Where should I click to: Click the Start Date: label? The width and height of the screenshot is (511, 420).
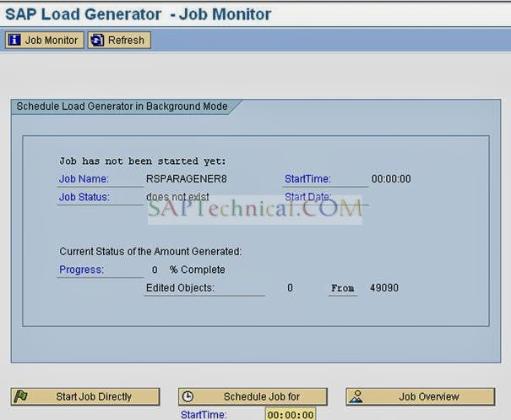pyautogui.click(x=308, y=197)
